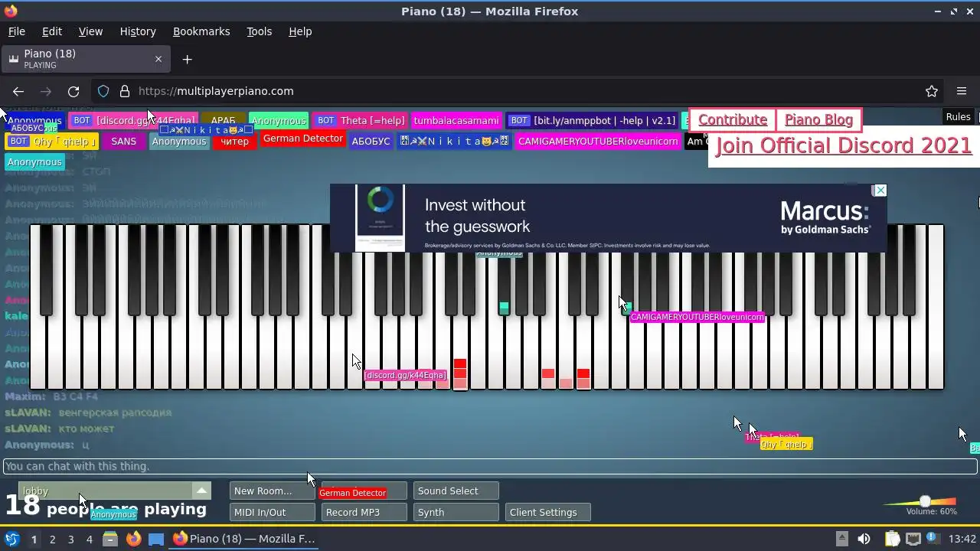
Task: Click the SANS player name tag
Action: [123, 142]
